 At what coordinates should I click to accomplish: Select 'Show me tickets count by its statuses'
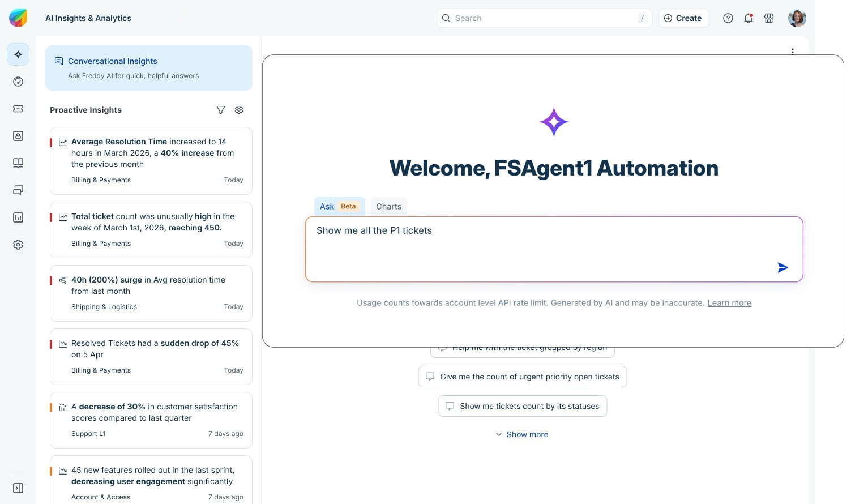(x=523, y=406)
